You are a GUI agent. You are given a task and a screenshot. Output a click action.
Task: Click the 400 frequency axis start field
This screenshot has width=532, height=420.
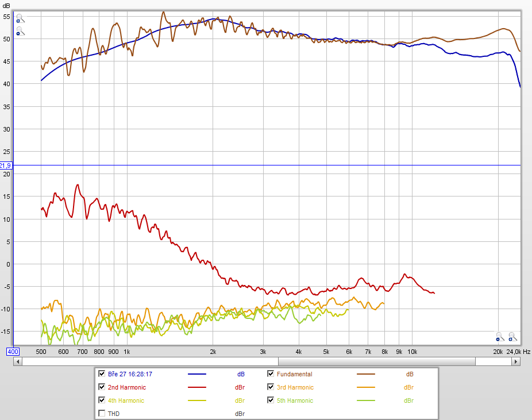(13, 352)
